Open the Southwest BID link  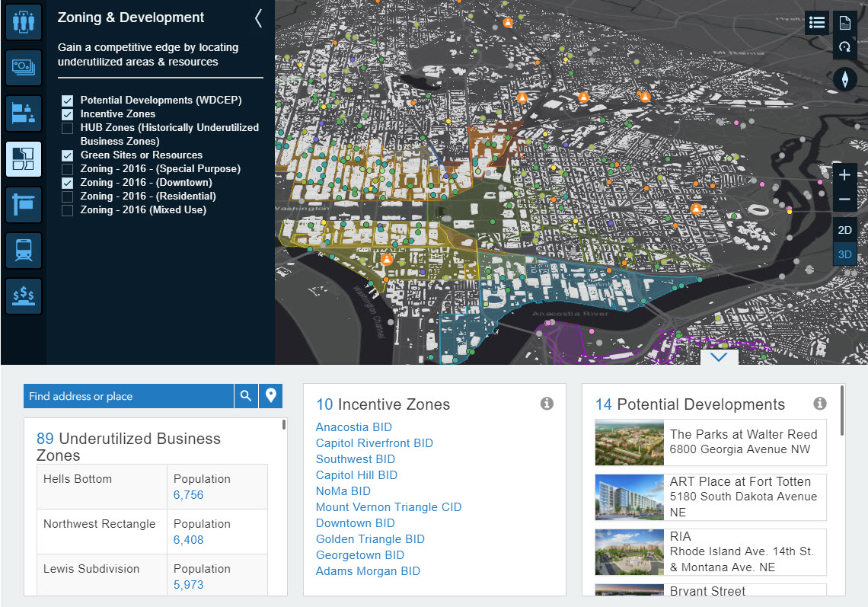[356, 459]
